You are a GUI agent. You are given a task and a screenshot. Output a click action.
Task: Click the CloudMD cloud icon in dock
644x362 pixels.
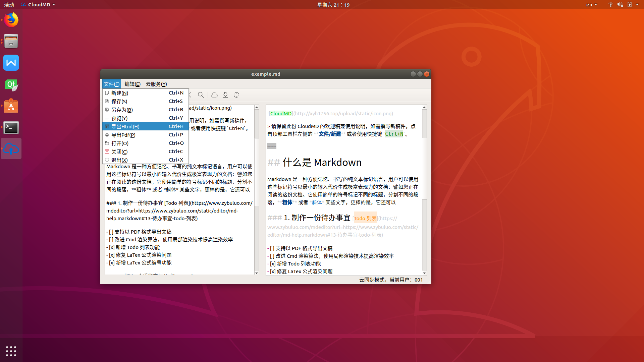tap(11, 149)
